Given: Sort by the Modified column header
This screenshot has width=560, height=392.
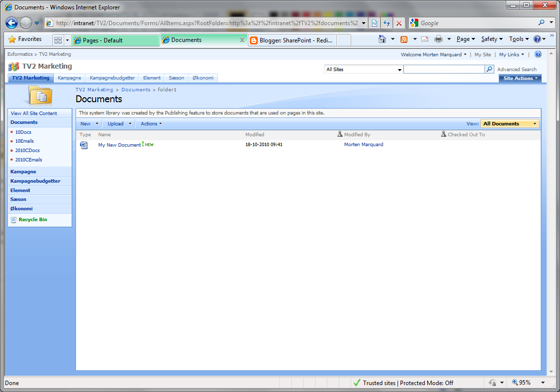Looking at the screenshot, I should click(x=255, y=135).
